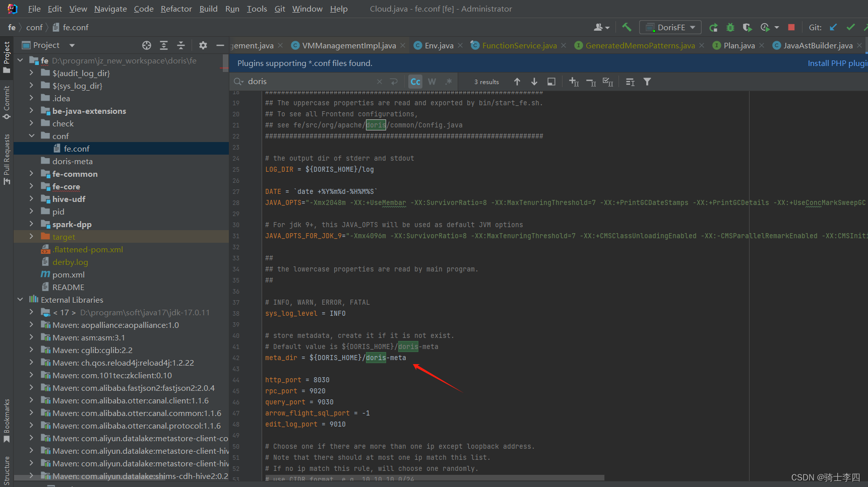Open the Git menu
The height and width of the screenshot is (487, 868).
click(x=280, y=9)
